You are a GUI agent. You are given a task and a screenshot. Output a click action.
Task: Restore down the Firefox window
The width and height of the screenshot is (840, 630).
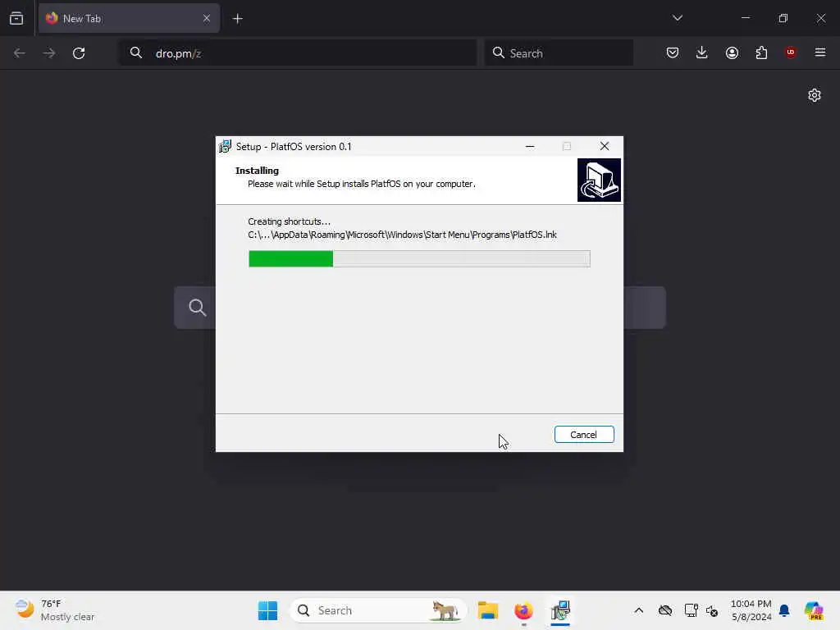(783, 18)
